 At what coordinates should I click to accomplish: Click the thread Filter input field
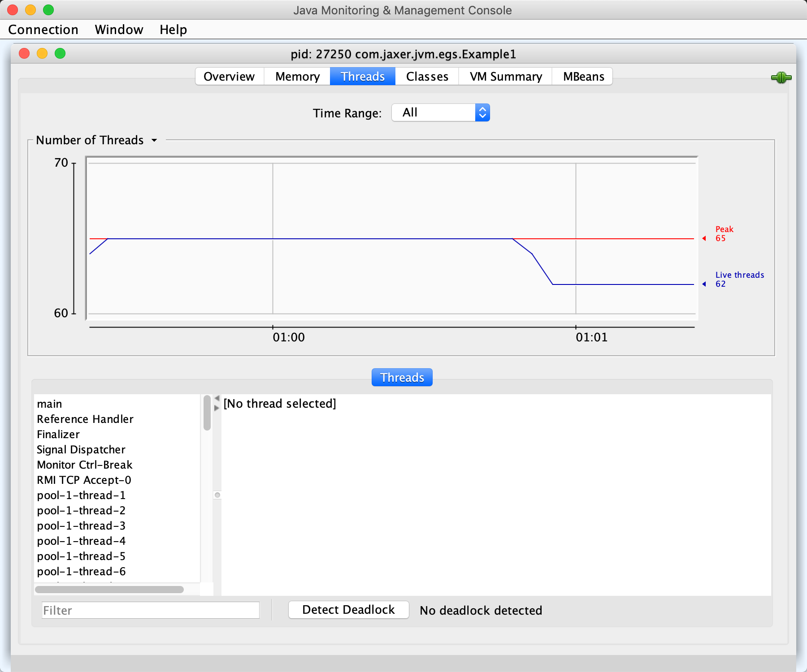click(151, 610)
